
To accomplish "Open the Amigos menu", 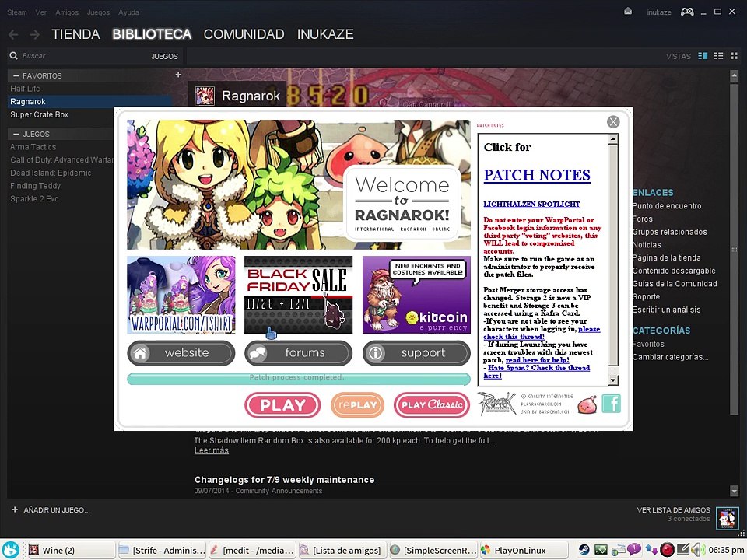I will (67, 12).
